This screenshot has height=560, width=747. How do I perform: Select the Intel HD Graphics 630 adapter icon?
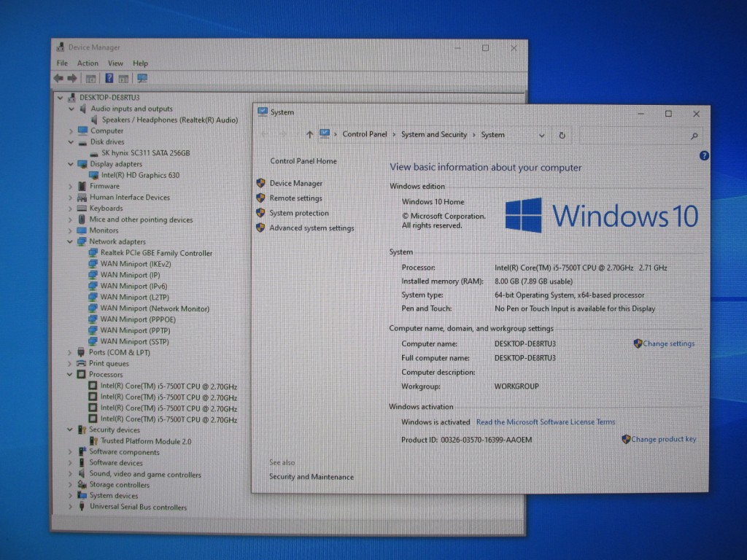pyautogui.click(x=94, y=175)
